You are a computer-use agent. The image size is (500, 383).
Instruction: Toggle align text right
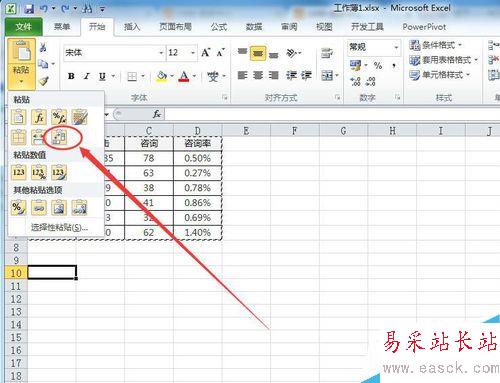(x=274, y=76)
